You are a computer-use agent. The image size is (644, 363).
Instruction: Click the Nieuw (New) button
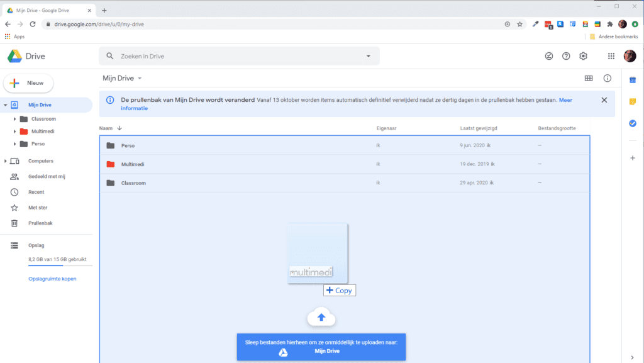click(28, 83)
